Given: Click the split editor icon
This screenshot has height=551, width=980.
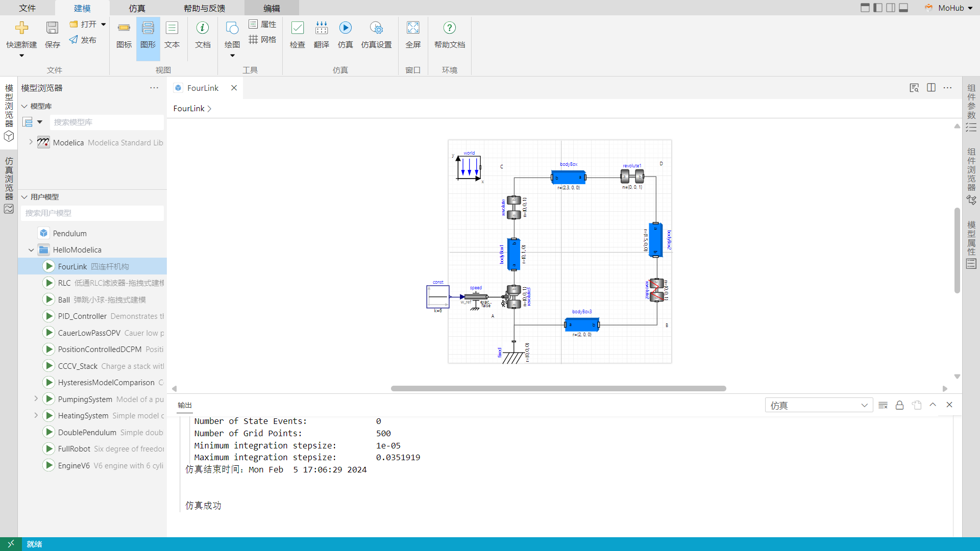Looking at the screenshot, I should [x=931, y=88].
